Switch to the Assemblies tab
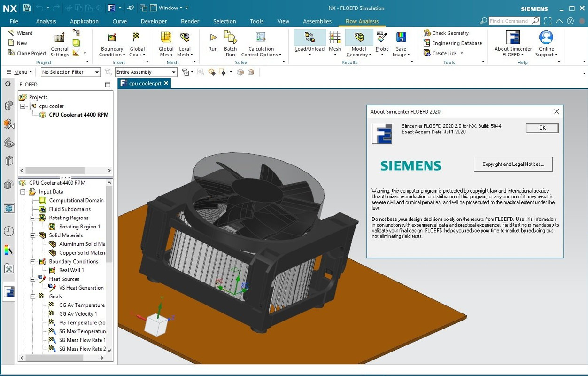The width and height of the screenshot is (588, 376). pyautogui.click(x=317, y=21)
